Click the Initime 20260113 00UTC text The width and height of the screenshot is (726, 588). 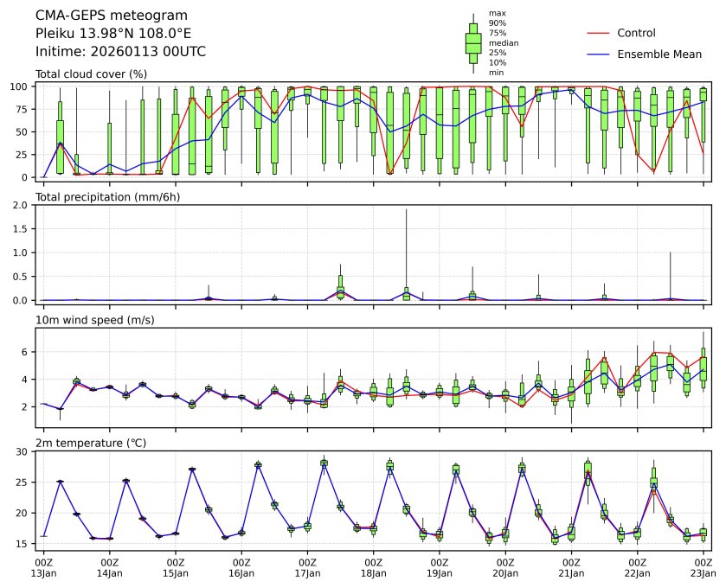pos(120,52)
